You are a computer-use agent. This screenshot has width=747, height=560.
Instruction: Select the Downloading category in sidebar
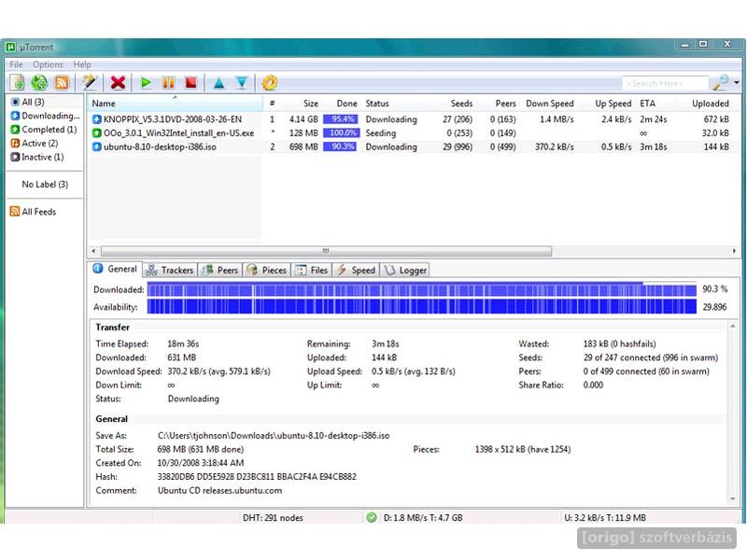[x=45, y=116]
